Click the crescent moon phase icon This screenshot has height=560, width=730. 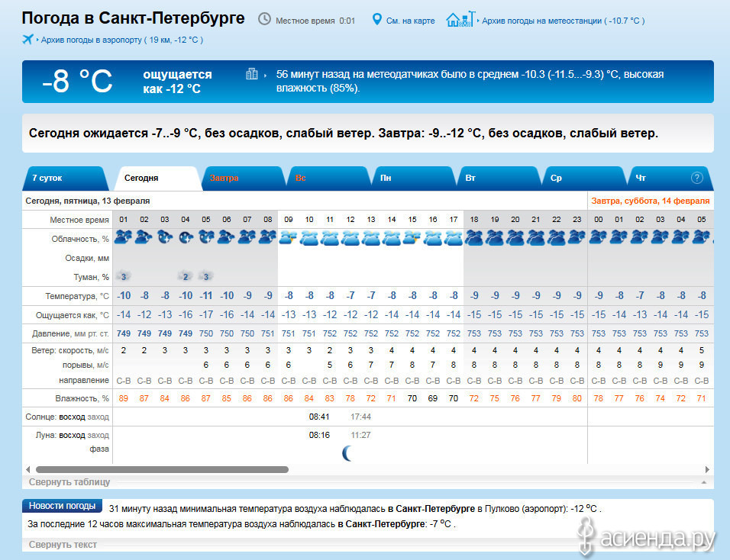point(347,454)
